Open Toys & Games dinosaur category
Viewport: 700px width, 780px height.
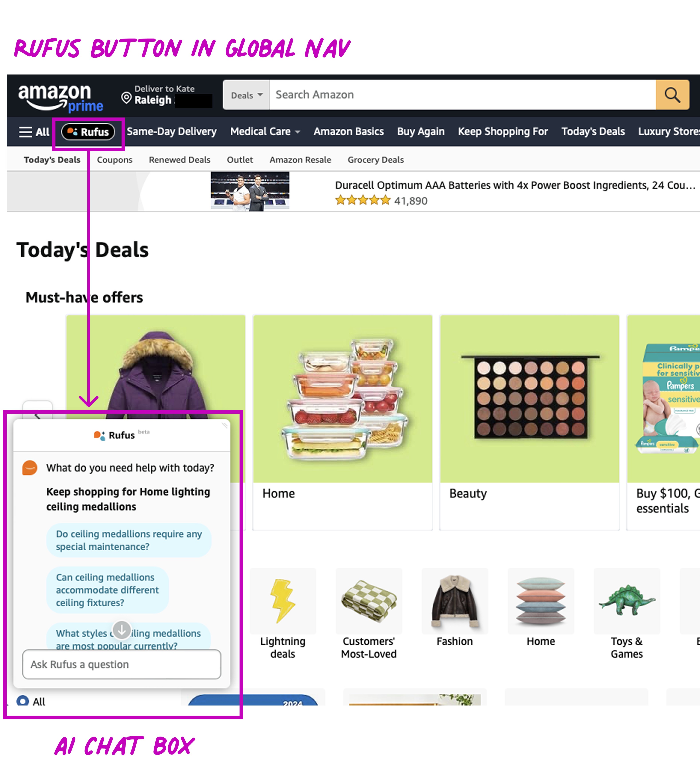point(627,600)
